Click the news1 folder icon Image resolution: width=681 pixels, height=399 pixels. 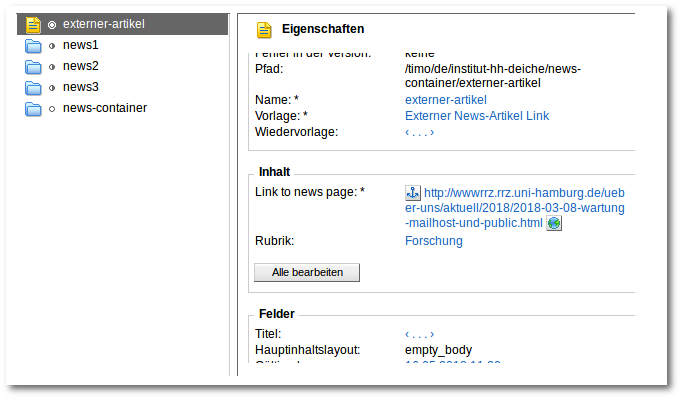33,46
